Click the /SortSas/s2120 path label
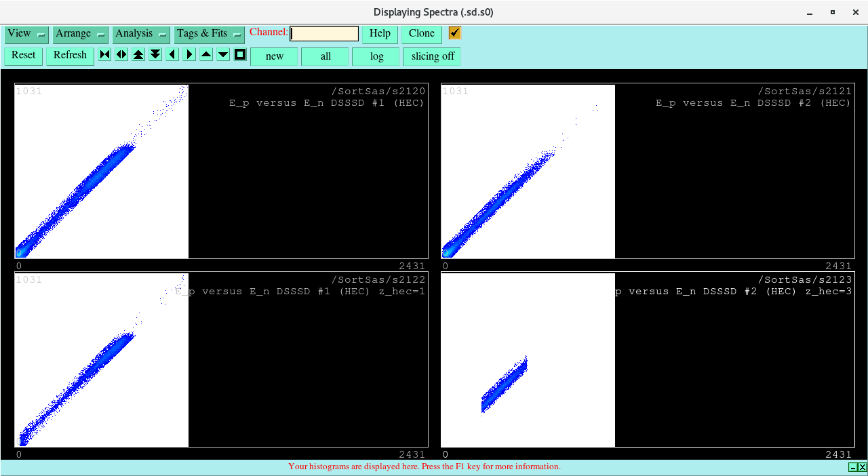 pos(378,91)
